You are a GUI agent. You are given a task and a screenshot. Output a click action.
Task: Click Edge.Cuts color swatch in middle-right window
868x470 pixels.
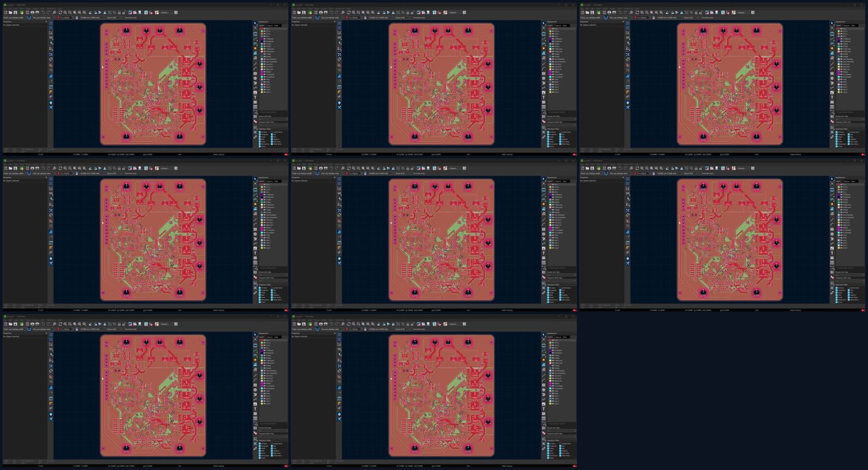pos(838,225)
